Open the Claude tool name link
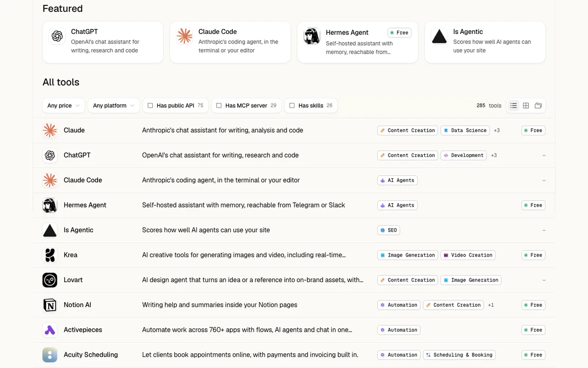588x368 pixels. pyautogui.click(x=74, y=131)
